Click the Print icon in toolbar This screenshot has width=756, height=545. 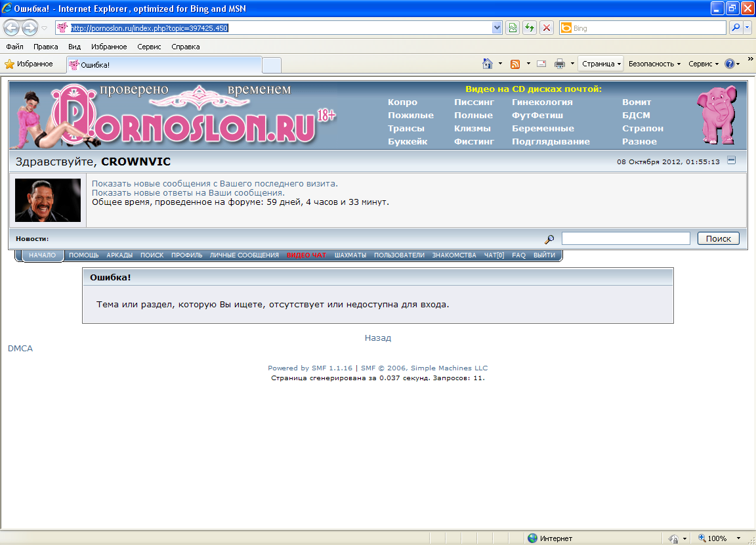(560, 64)
